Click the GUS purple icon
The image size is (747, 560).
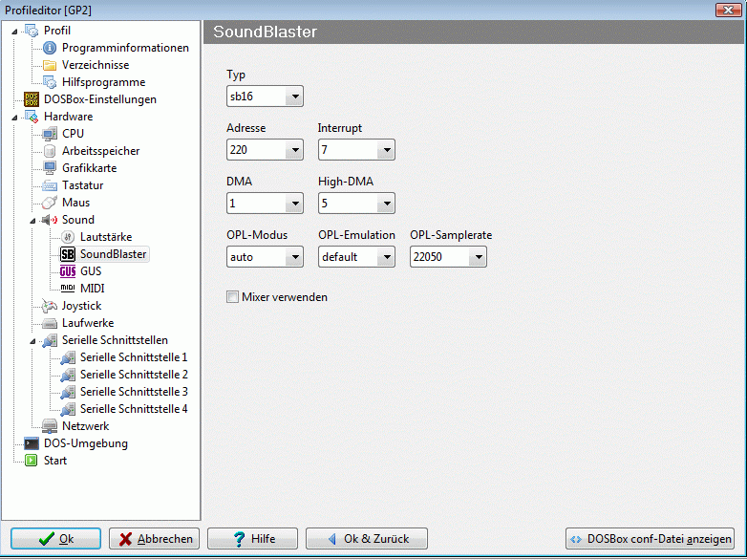click(x=68, y=271)
